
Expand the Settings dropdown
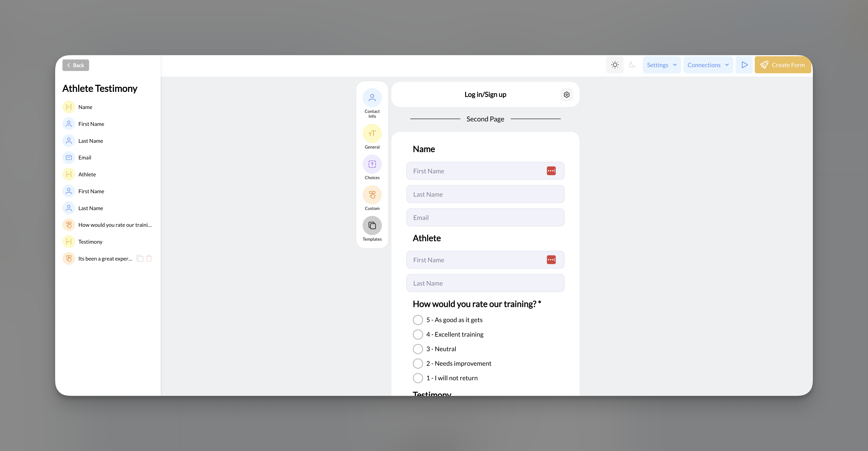coord(661,64)
